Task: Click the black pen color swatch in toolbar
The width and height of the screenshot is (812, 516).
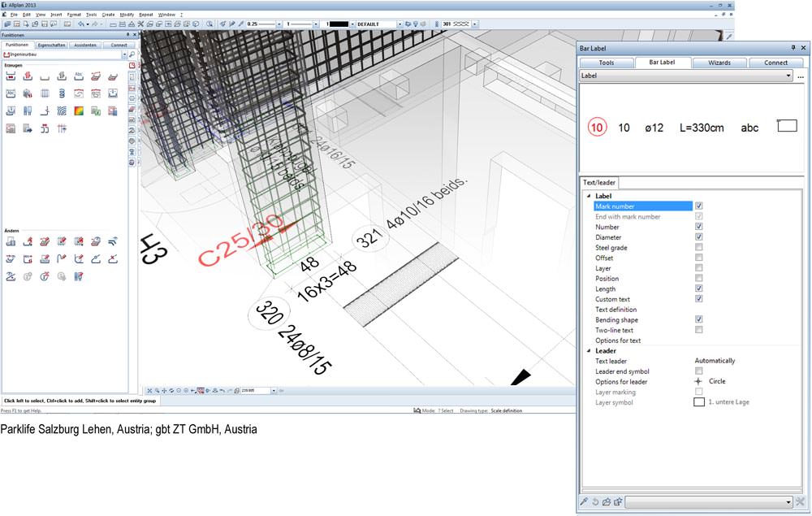Action: 339,24
